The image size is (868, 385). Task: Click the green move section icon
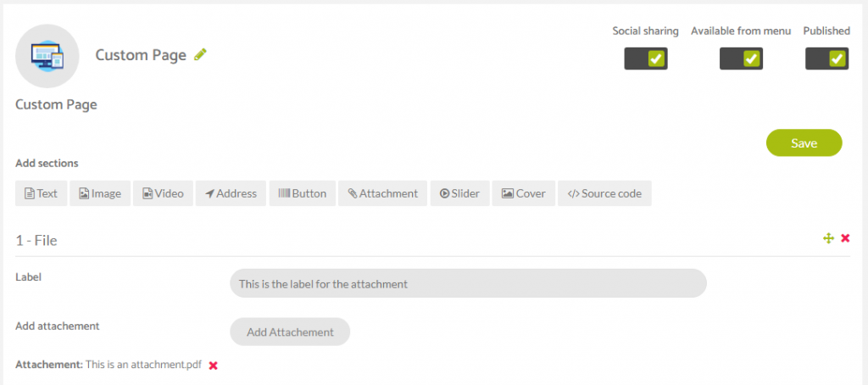pyautogui.click(x=828, y=238)
